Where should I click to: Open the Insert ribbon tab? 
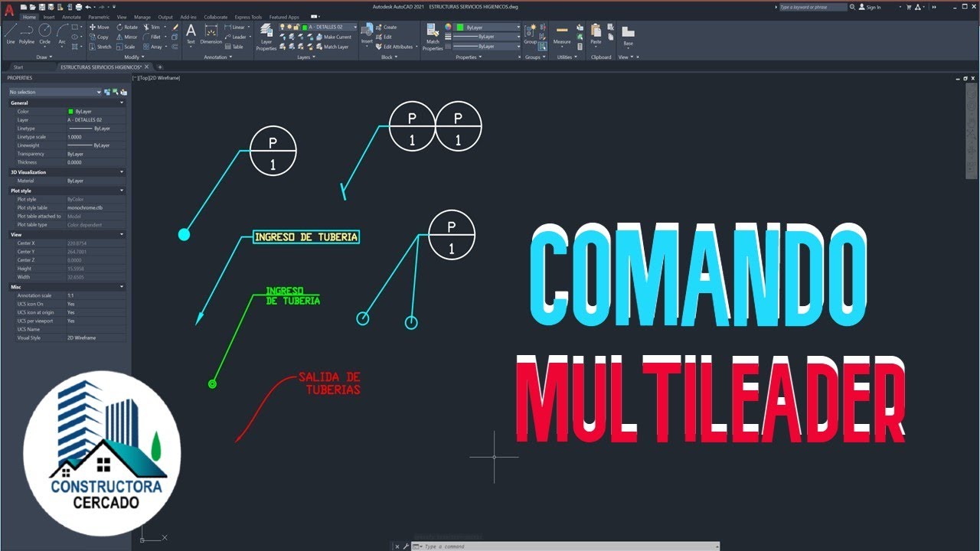pyautogui.click(x=49, y=17)
